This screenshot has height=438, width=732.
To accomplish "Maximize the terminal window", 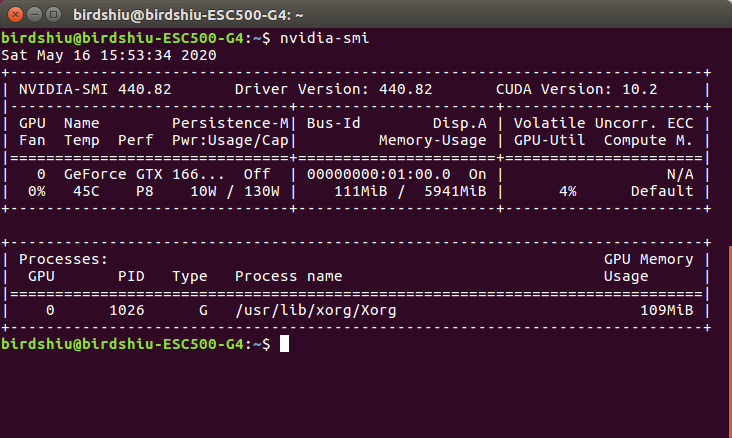I will 54,15.
